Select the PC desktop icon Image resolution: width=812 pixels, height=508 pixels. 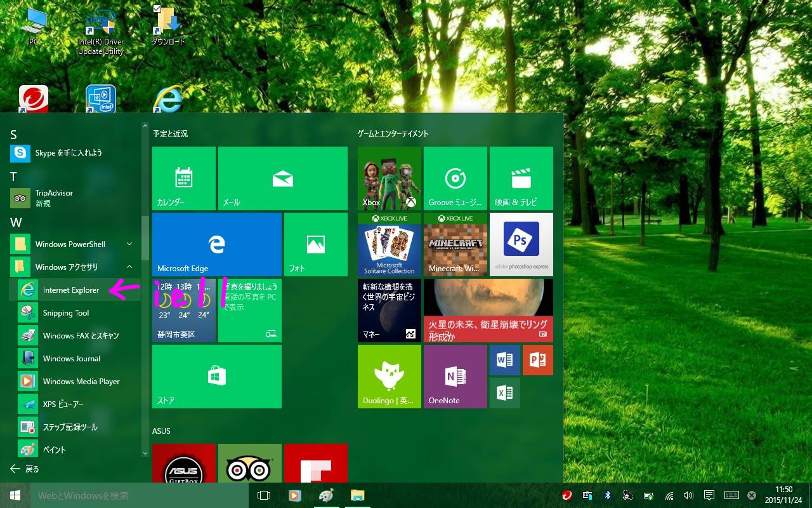(x=34, y=27)
